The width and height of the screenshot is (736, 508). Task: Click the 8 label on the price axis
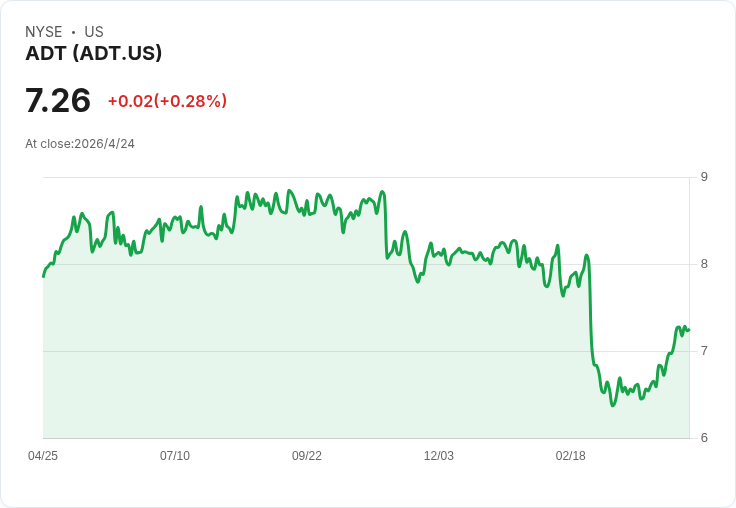(x=704, y=264)
